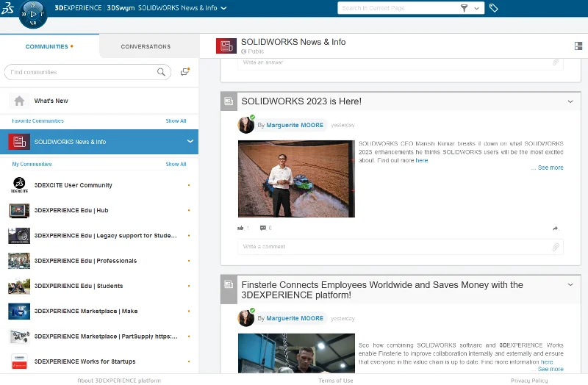Show all Favorite Communities
The image size is (588, 385).
click(x=176, y=120)
